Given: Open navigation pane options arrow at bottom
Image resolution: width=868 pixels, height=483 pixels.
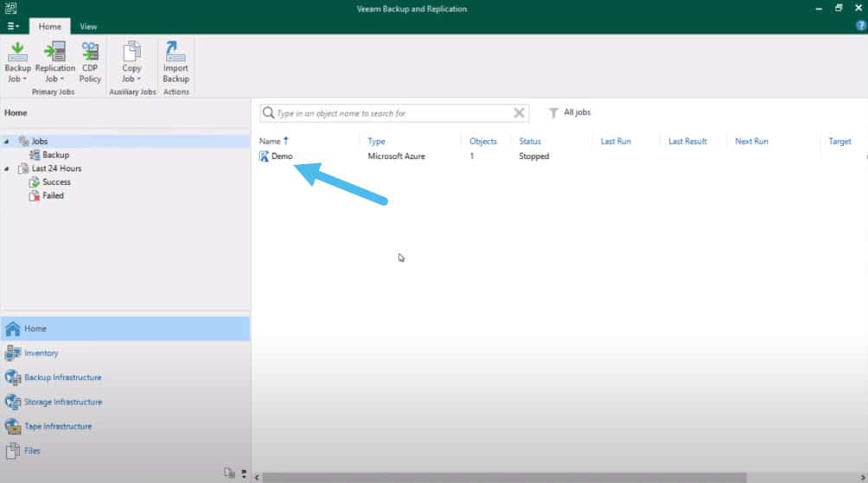Looking at the screenshot, I should click(x=244, y=473).
